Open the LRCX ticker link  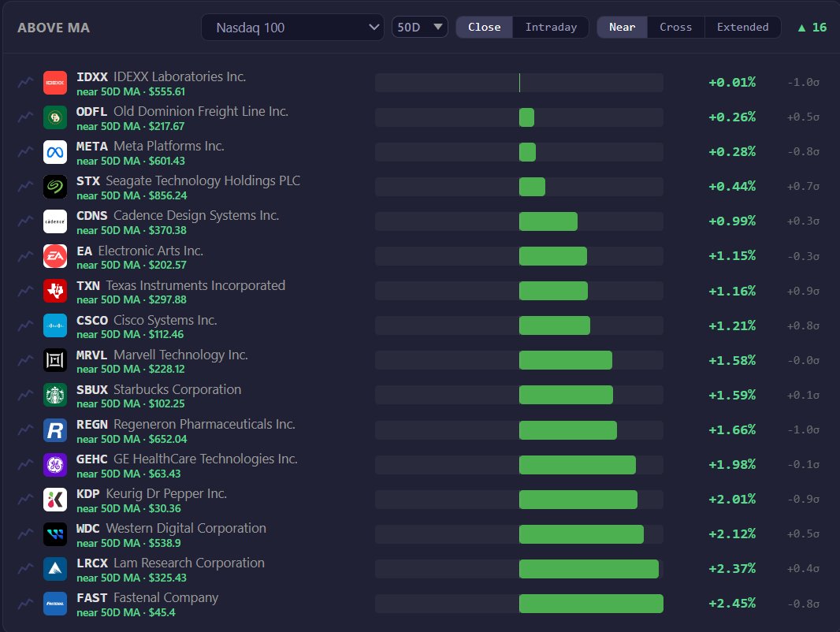click(x=92, y=563)
